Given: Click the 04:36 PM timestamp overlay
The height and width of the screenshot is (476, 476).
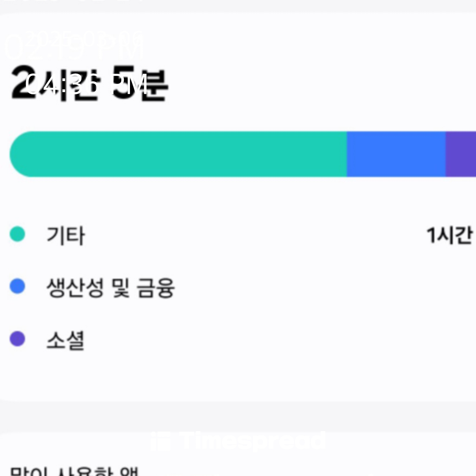Looking at the screenshot, I should (x=86, y=85).
